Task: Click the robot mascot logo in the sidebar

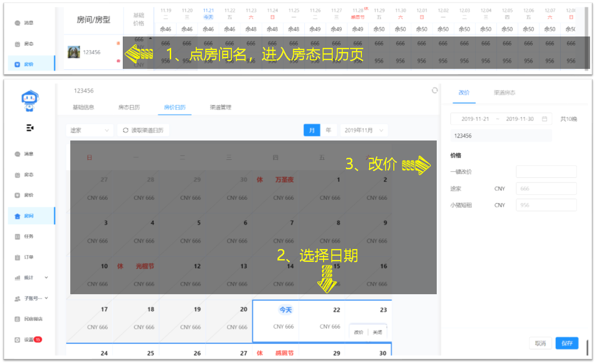Action: pyautogui.click(x=30, y=101)
